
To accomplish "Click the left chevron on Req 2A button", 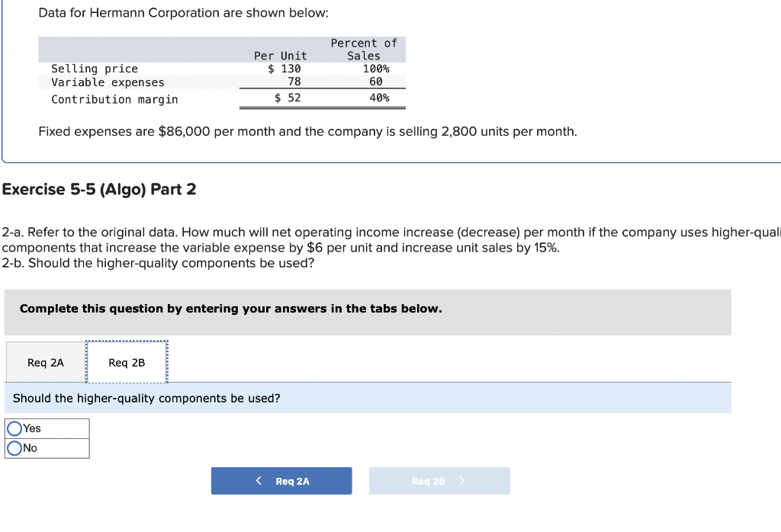I will click(x=259, y=480).
